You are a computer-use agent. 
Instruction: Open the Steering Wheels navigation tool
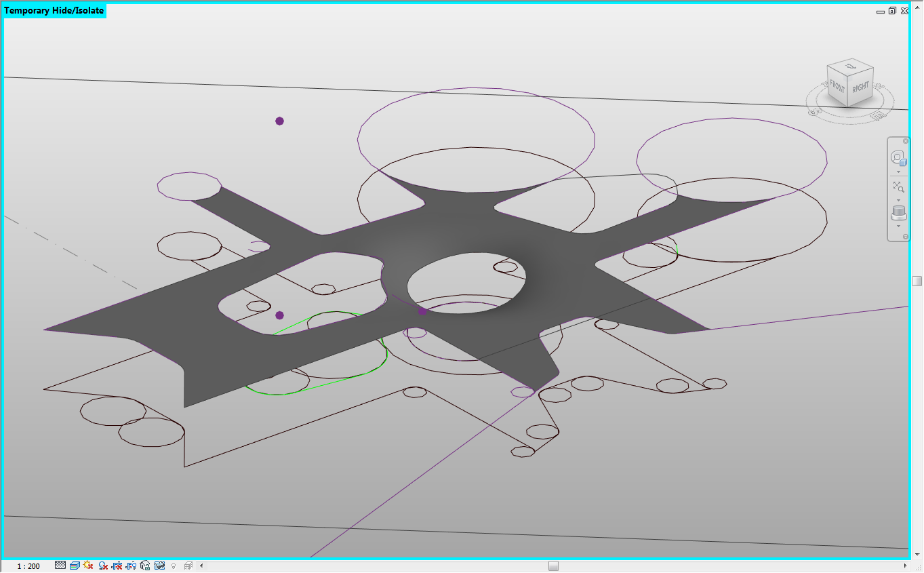[x=898, y=159]
